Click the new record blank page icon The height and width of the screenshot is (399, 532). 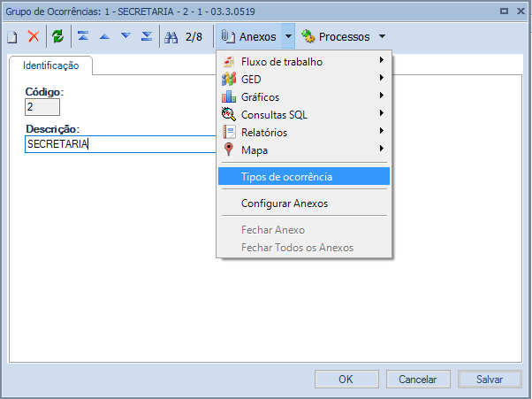point(12,36)
